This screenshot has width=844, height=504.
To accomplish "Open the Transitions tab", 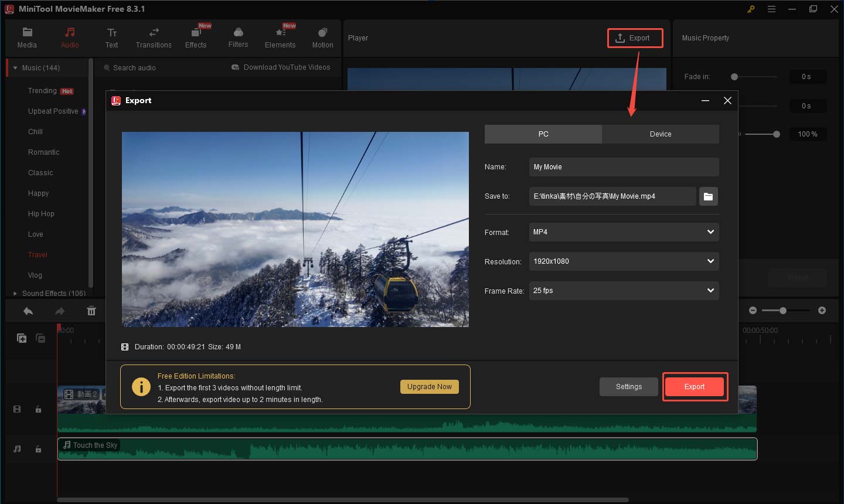I will tap(154, 38).
